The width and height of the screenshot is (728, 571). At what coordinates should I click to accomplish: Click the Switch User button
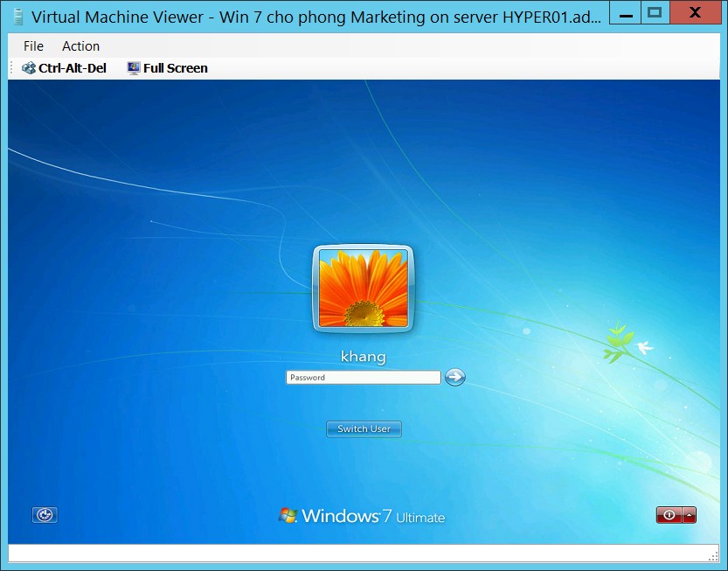[x=364, y=428]
